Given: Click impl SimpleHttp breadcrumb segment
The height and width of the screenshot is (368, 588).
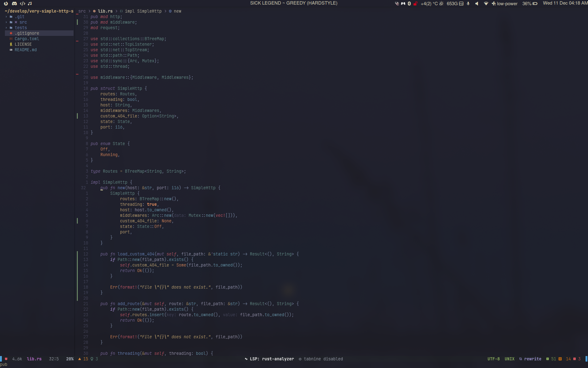Looking at the screenshot, I should (143, 11).
